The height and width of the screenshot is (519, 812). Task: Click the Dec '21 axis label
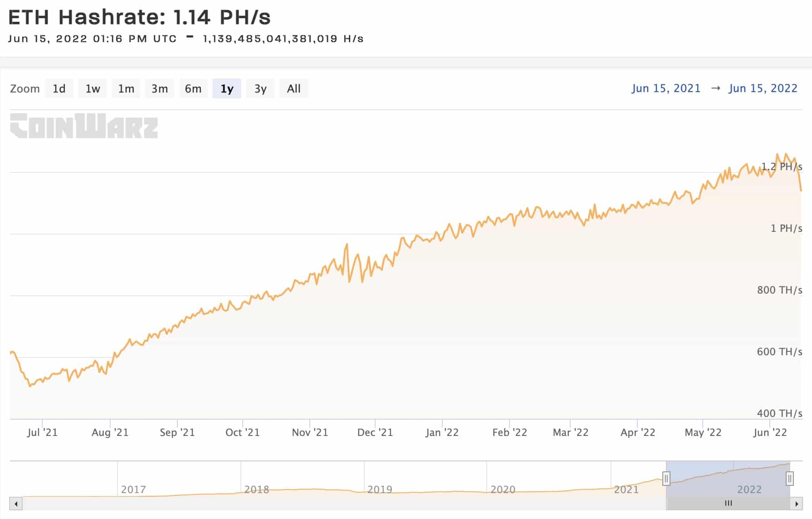tap(375, 432)
